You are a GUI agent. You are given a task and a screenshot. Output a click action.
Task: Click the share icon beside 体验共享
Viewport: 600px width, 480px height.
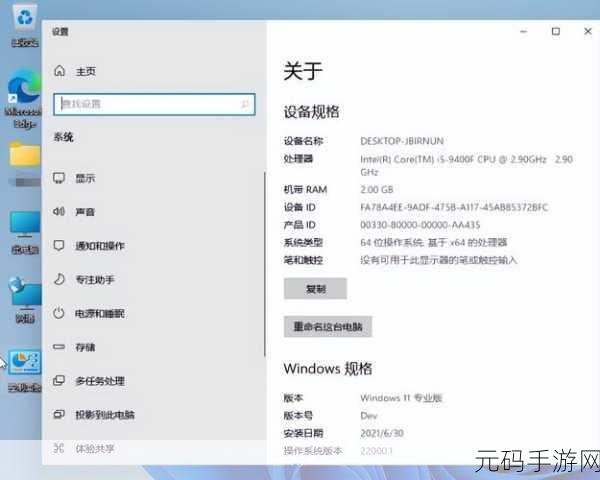tap(59, 448)
